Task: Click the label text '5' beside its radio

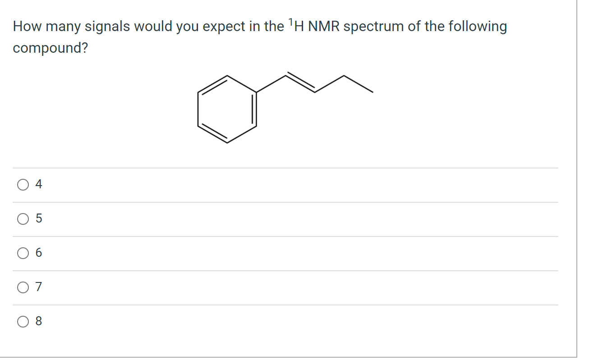Action: [39, 219]
